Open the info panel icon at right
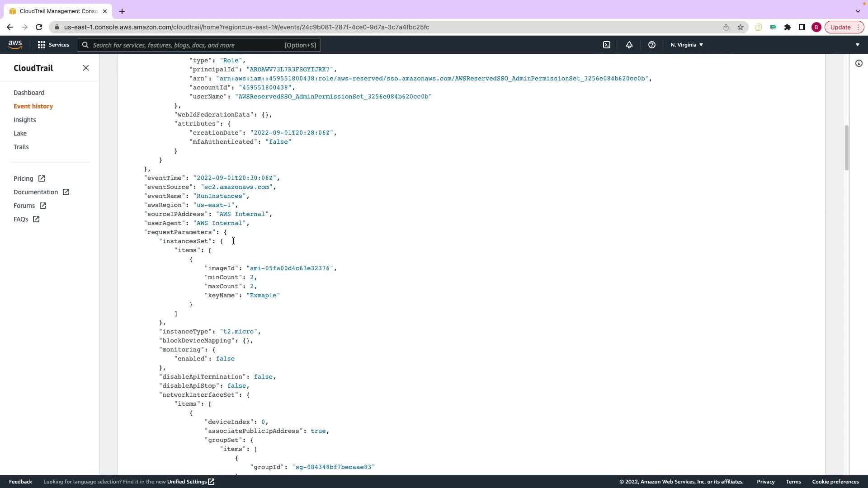Screen dimensions: 868x488 859,63
